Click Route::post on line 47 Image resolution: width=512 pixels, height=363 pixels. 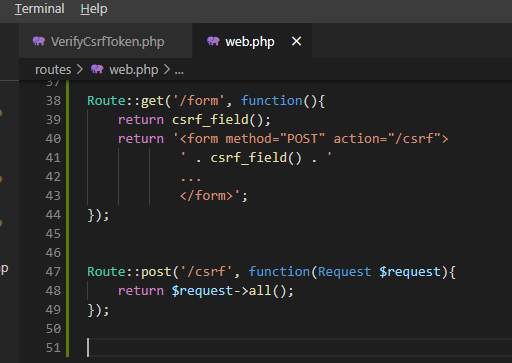tap(129, 272)
